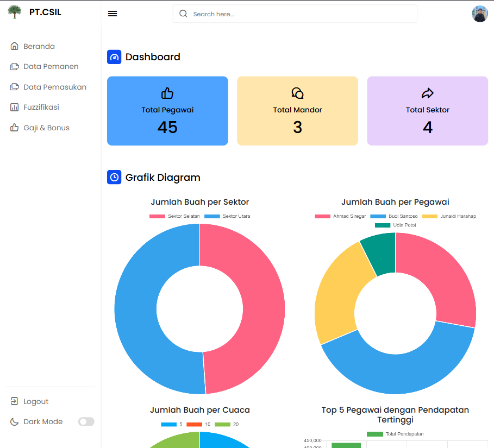Toggle the Total Pendapatan legend entry
The image size is (494, 448).
click(395, 434)
